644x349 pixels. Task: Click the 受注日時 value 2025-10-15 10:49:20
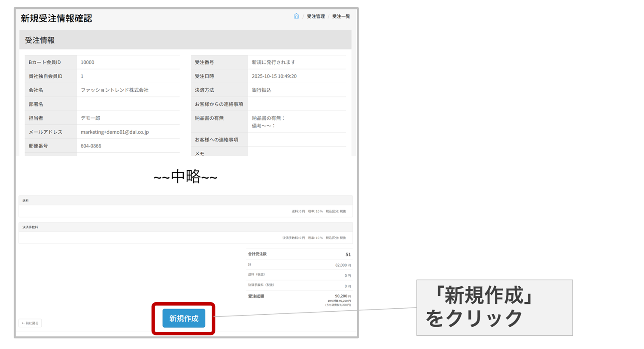pyautogui.click(x=274, y=76)
